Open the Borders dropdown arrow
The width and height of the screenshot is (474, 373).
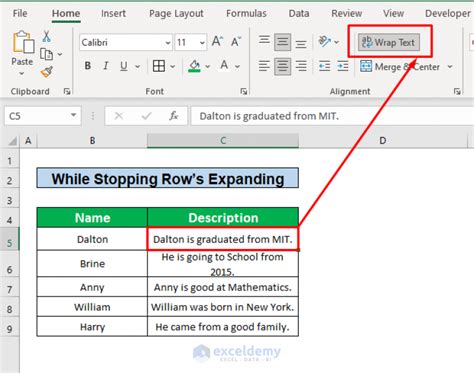point(173,66)
